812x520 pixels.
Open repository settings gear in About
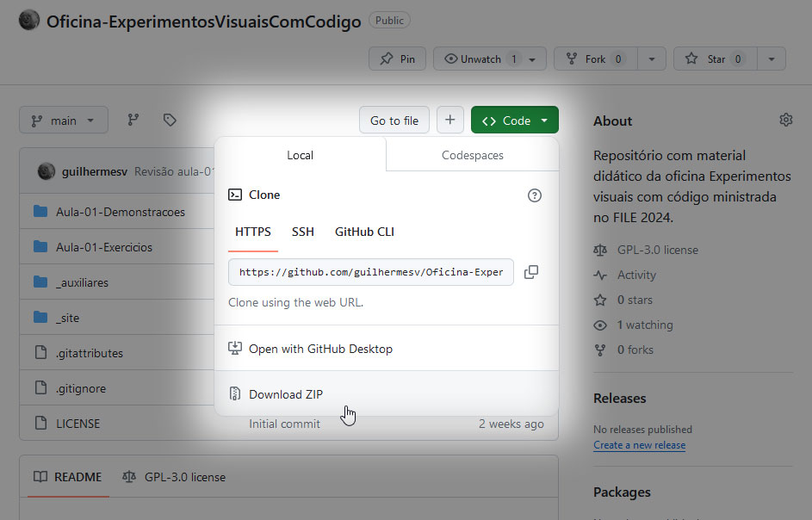pos(785,120)
